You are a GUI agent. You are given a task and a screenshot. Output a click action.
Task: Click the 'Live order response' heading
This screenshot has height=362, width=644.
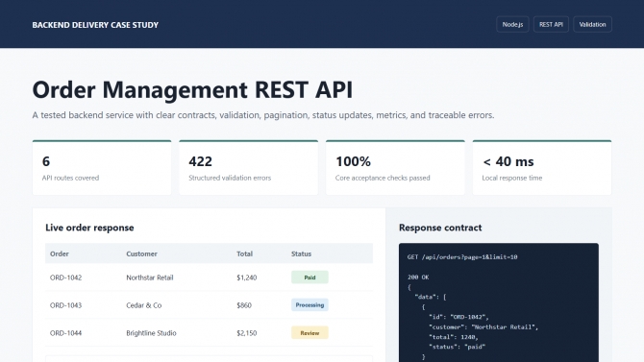tap(89, 228)
